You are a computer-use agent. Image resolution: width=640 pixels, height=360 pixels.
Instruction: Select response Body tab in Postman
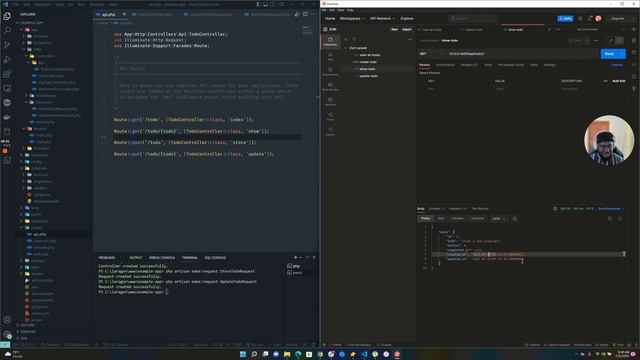click(421, 209)
